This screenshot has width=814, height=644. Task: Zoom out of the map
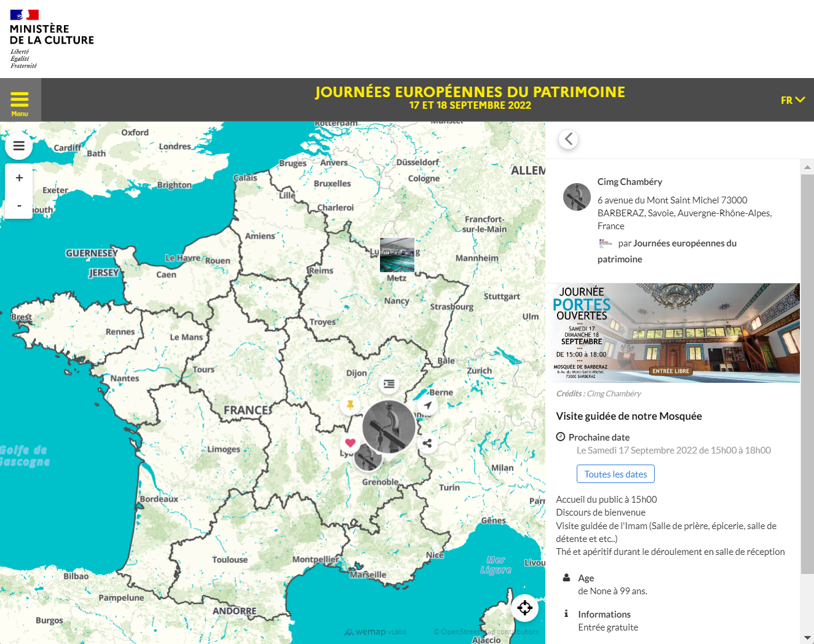19,205
